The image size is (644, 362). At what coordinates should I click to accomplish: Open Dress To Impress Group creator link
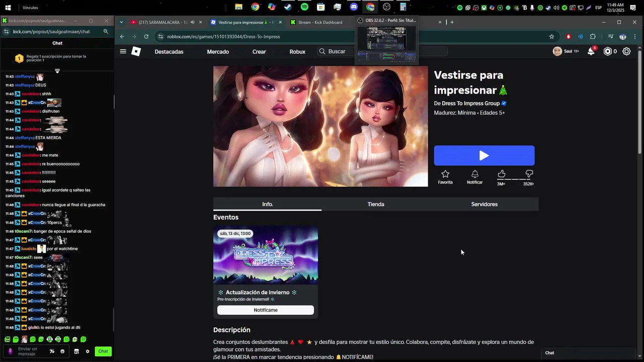(x=470, y=104)
